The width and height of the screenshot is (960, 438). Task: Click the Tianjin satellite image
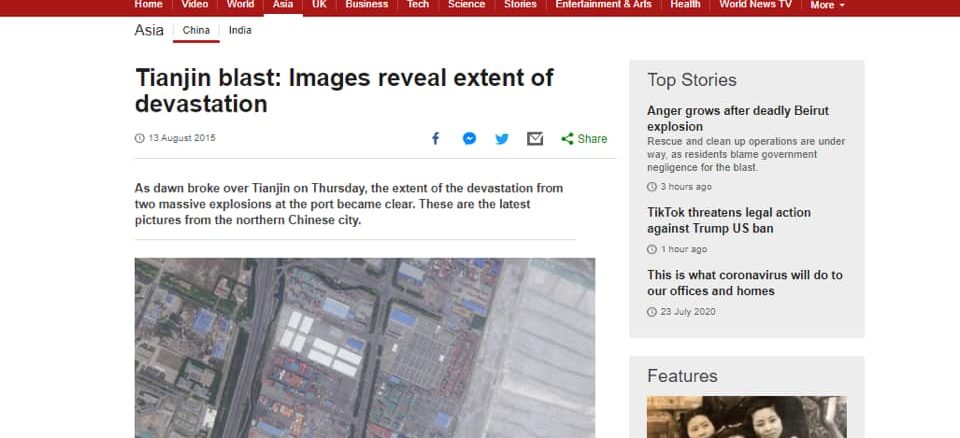[x=365, y=348]
